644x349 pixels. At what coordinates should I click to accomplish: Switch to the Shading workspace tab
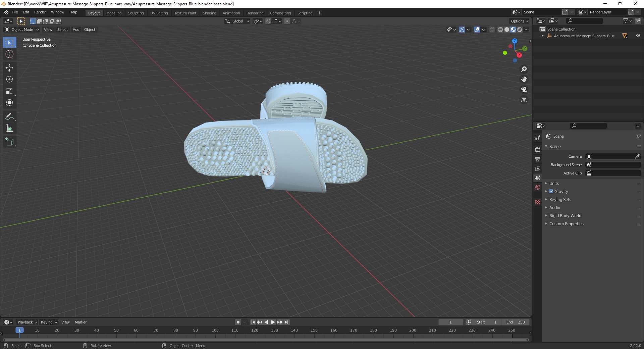coord(209,13)
